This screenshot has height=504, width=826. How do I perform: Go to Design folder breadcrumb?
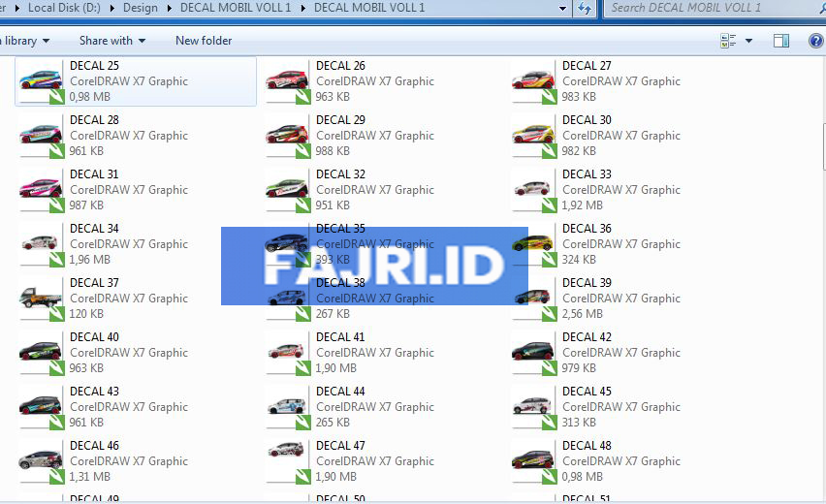click(x=141, y=8)
